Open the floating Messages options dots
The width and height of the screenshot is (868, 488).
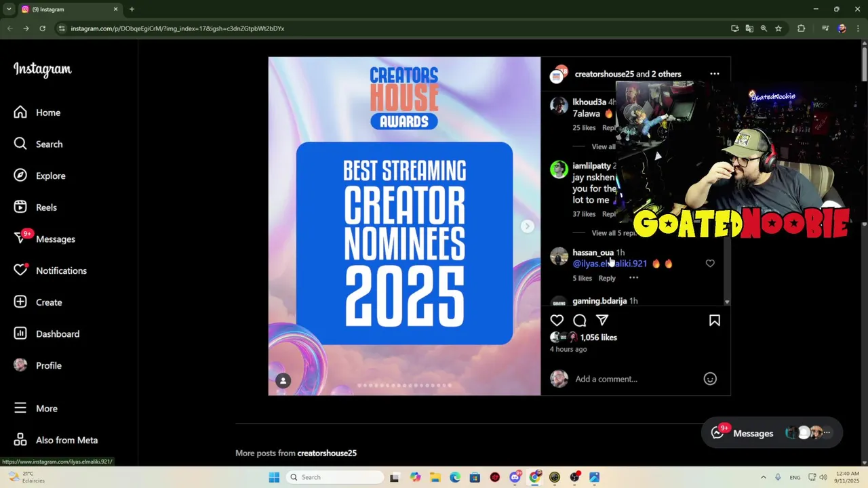(x=827, y=433)
